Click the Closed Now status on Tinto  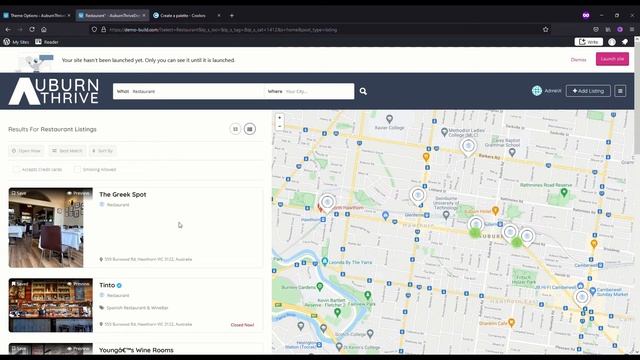pyautogui.click(x=242, y=325)
